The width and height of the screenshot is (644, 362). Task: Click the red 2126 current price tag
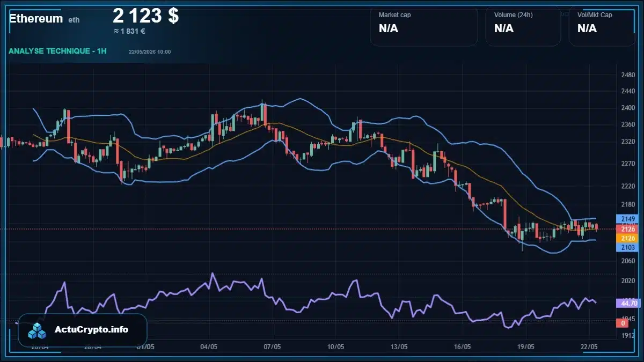click(628, 229)
